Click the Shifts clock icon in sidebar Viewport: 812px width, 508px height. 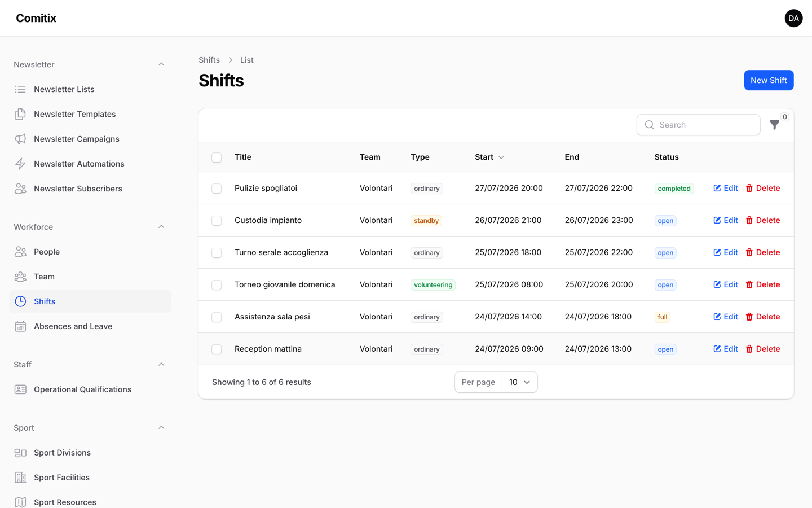[x=20, y=301]
